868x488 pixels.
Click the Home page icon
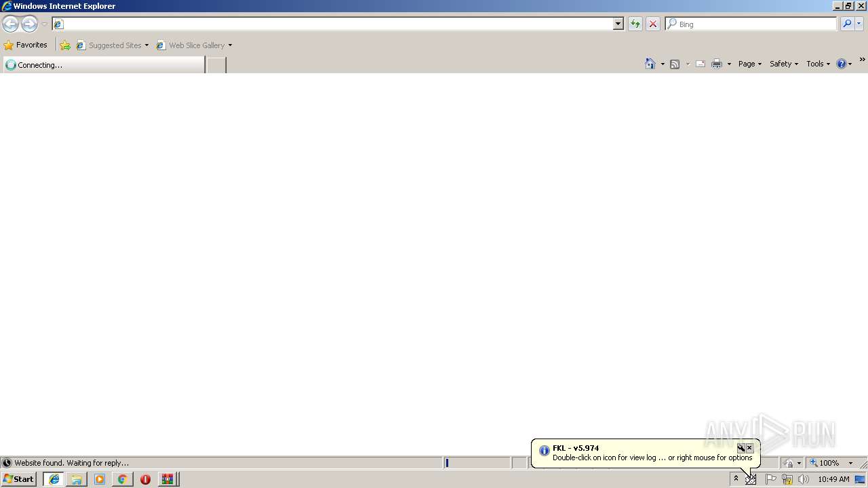coord(650,64)
